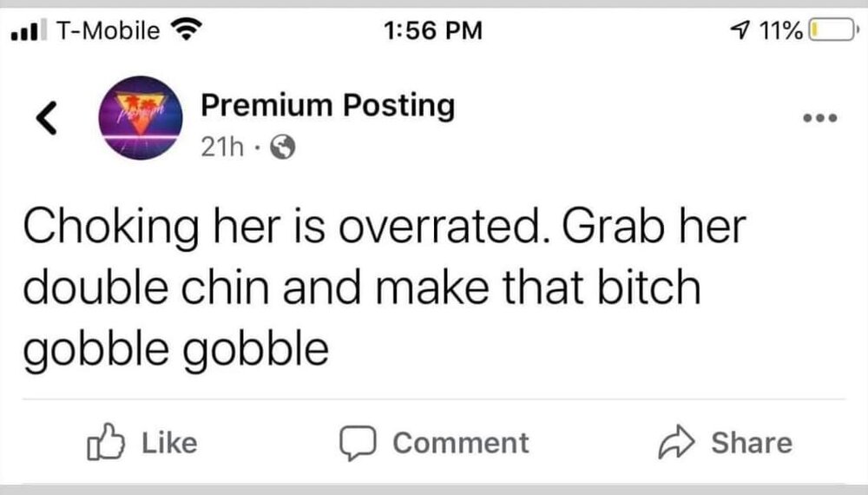Open the Premium Posting page name
The height and width of the screenshot is (495, 868).
pos(327,107)
